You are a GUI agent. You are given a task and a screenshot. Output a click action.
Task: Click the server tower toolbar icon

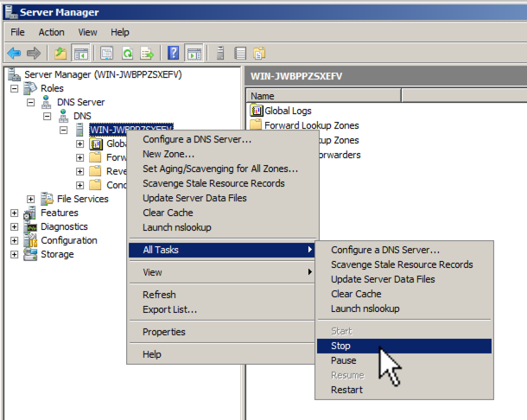click(220, 53)
